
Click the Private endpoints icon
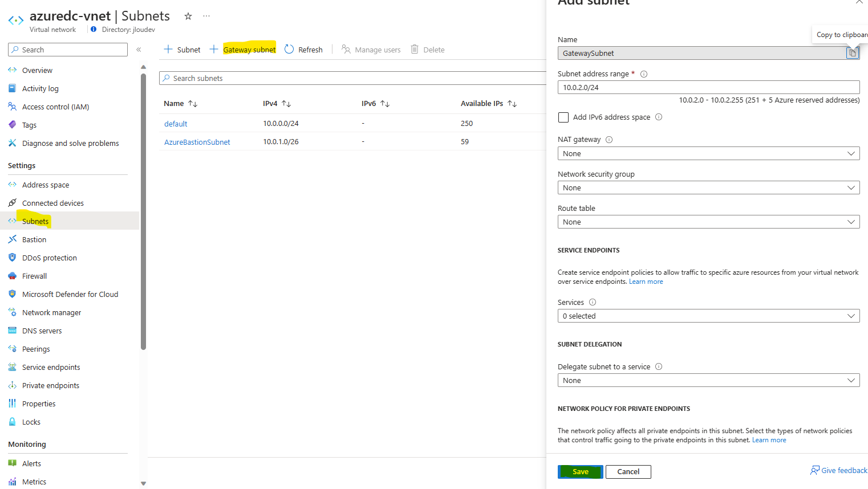tap(13, 385)
